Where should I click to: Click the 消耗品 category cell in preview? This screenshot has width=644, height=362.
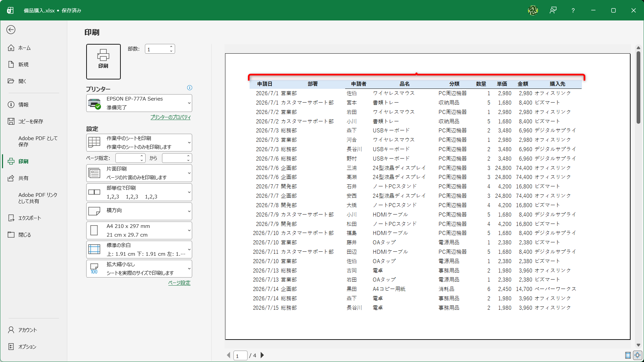(446, 289)
